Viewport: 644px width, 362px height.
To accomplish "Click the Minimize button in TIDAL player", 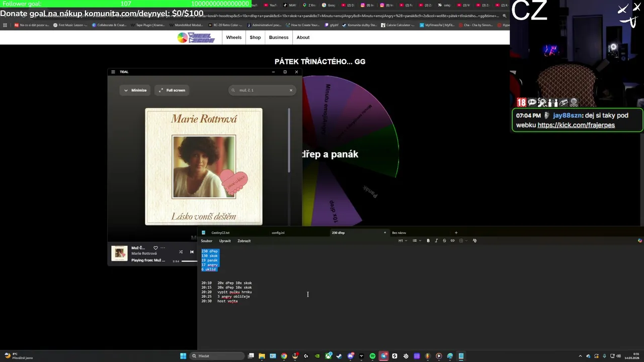I will tap(135, 90).
